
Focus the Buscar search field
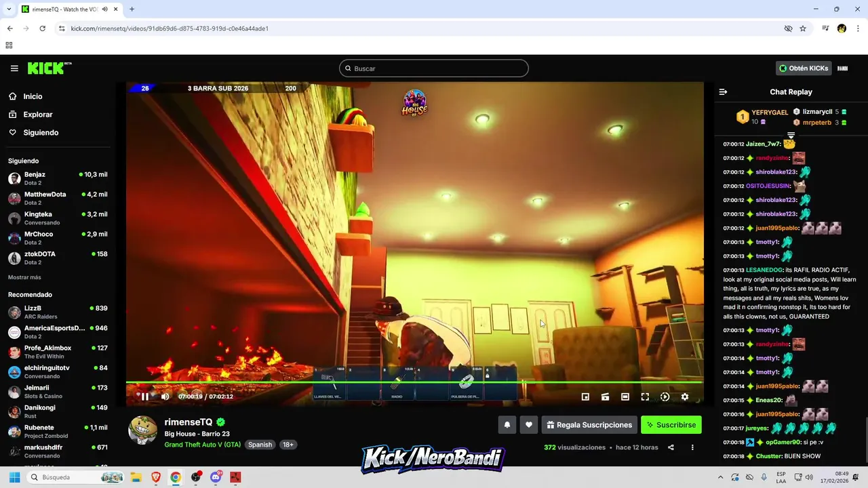434,68
